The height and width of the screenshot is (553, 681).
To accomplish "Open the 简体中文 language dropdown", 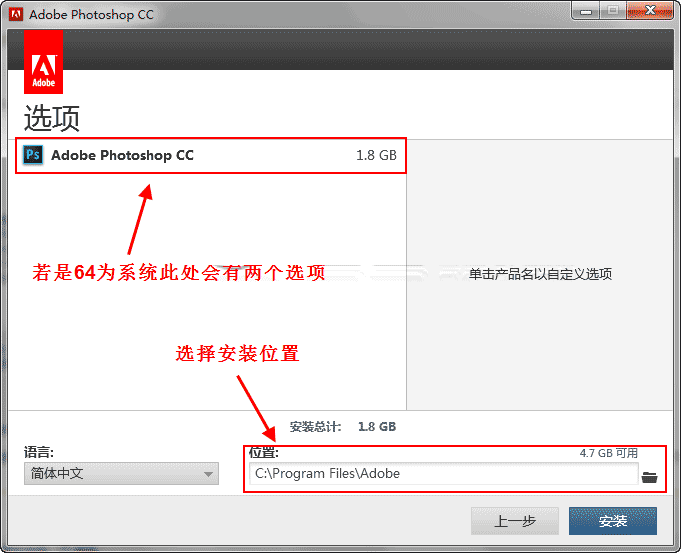I will 121,473.
